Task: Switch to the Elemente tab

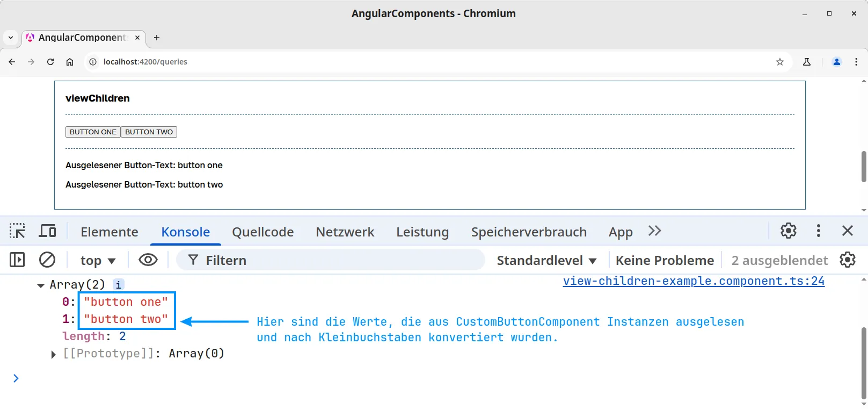Action: click(x=110, y=232)
